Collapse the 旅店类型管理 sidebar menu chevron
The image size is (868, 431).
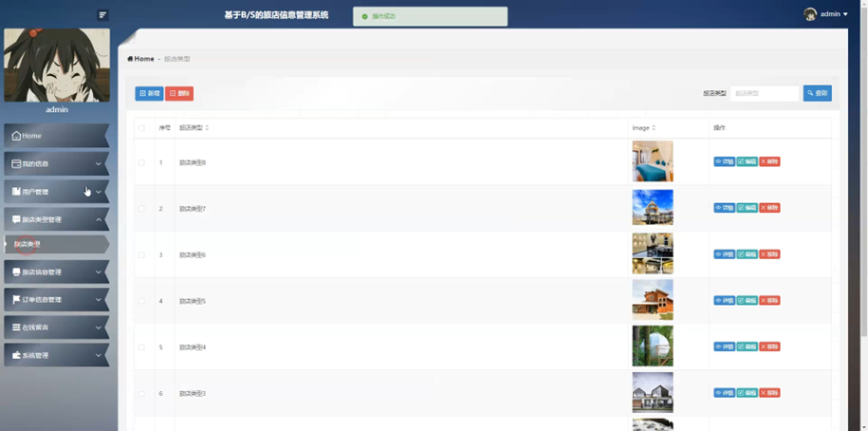click(x=99, y=220)
